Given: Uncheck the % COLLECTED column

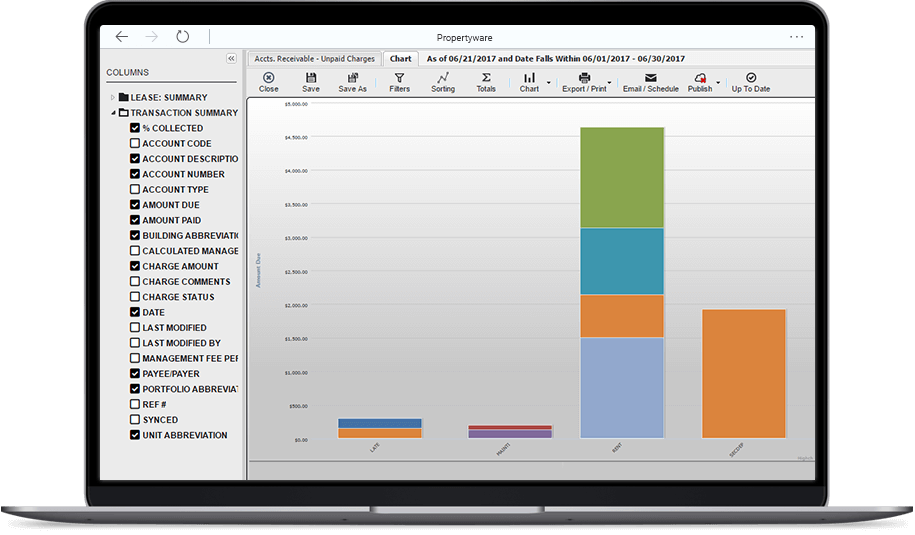Looking at the screenshot, I should pos(135,128).
